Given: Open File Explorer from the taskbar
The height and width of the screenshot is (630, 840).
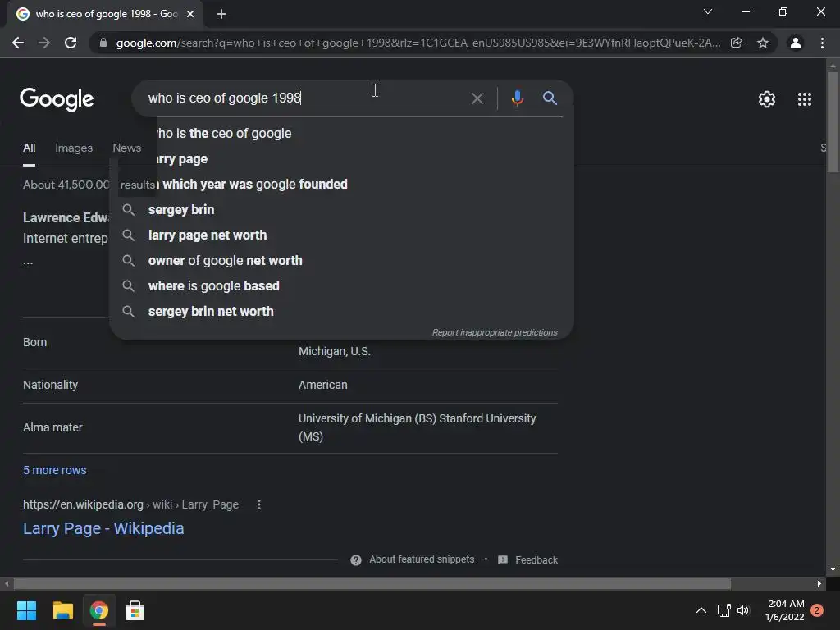Looking at the screenshot, I should 62,610.
